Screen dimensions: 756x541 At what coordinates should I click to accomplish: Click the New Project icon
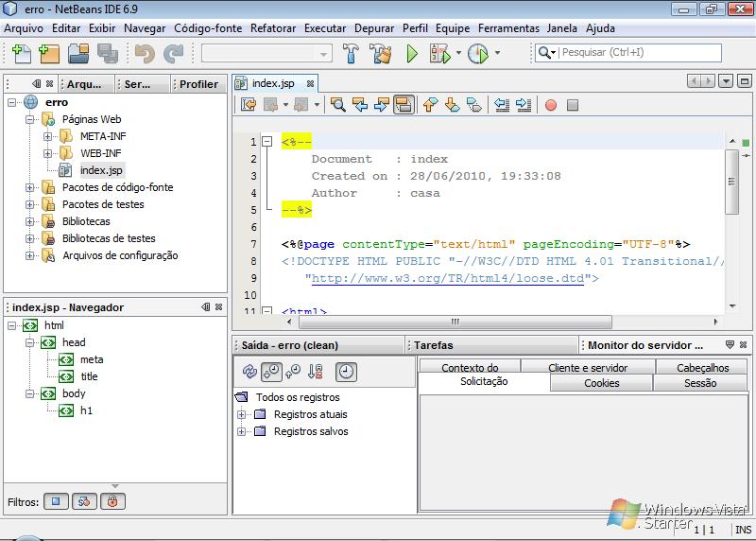coord(48,54)
